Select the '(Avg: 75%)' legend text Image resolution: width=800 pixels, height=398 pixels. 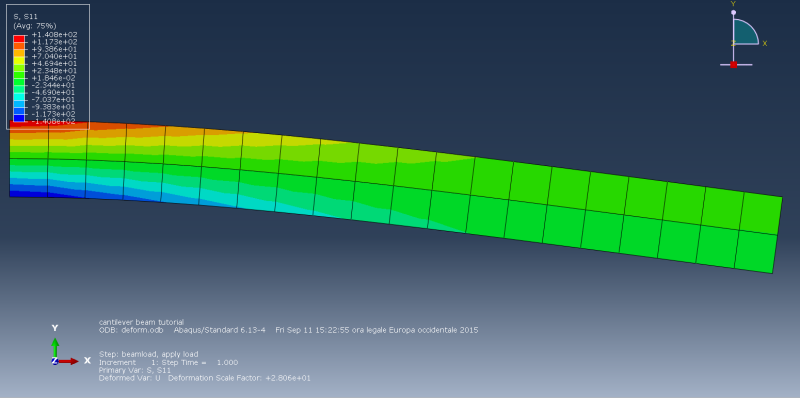tap(35, 26)
